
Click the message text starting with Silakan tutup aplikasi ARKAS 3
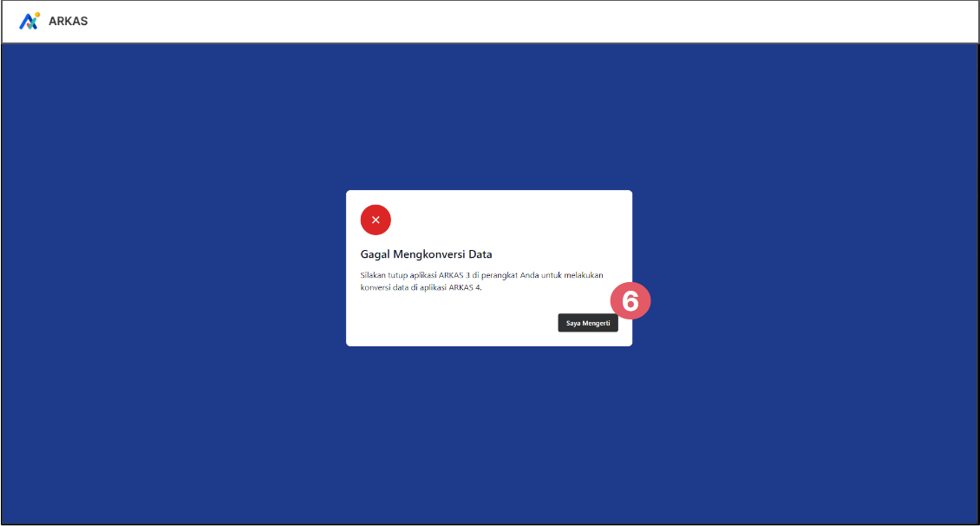coord(482,281)
